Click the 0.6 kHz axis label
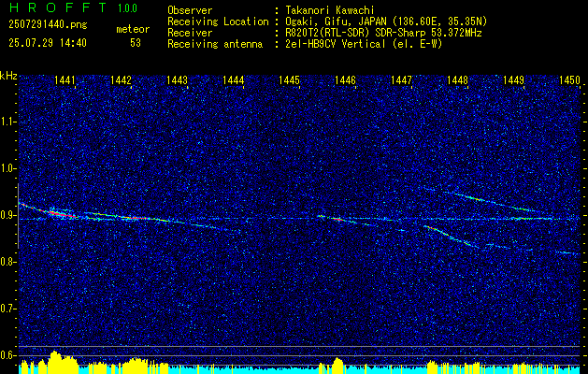The width and height of the screenshot is (588, 374). point(8,355)
